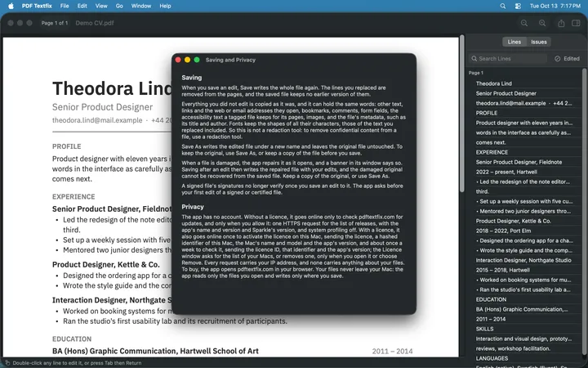Viewport: 588px width, 368px height.
Task: Select the '2018 – 2022, Port Elm' row
Action: coord(525,231)
